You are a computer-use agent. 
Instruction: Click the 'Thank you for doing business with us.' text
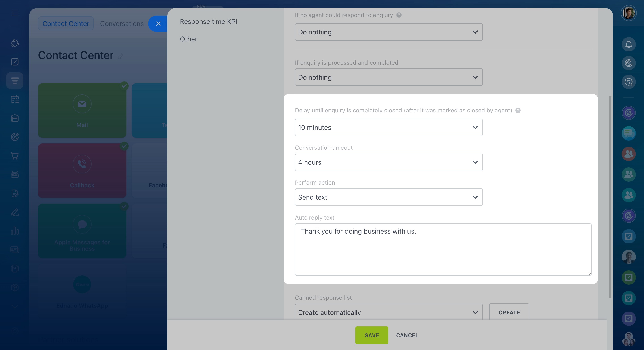click(358, 231)
